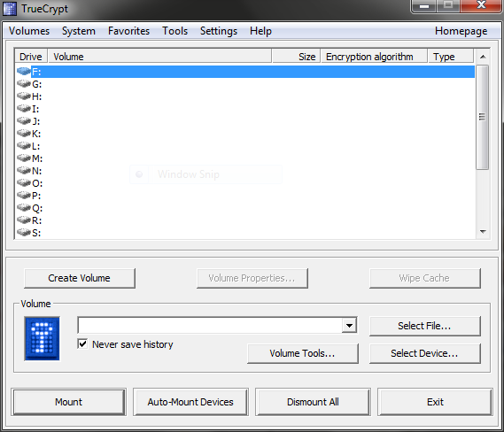Click the drive list scroll-up arrow
The width and height of the screenshot is (504, 432).
[483, 57]
